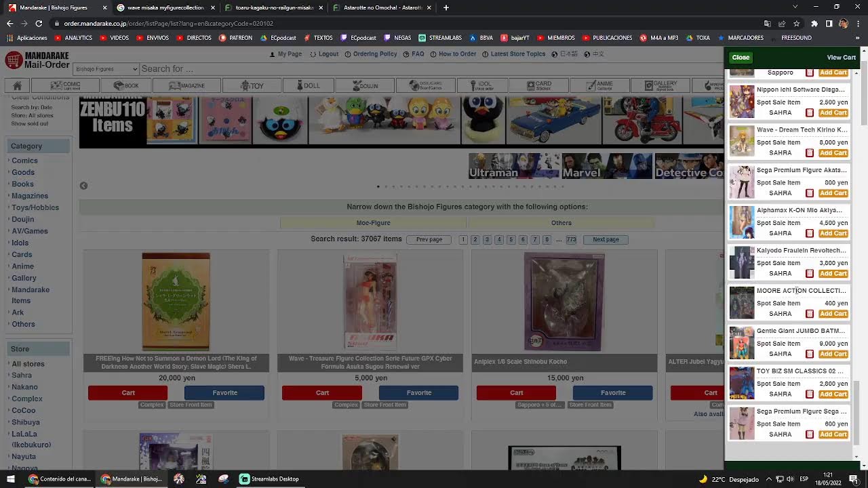Add Aniplex Shinobu Kocho to Cart
Screen dimensions: 868x488
[516, 392]
